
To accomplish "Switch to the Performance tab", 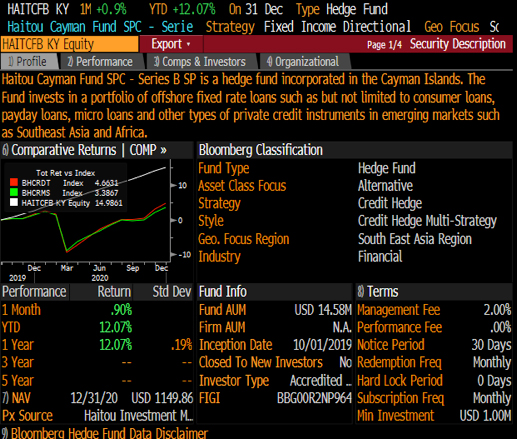I will (101, 62).
